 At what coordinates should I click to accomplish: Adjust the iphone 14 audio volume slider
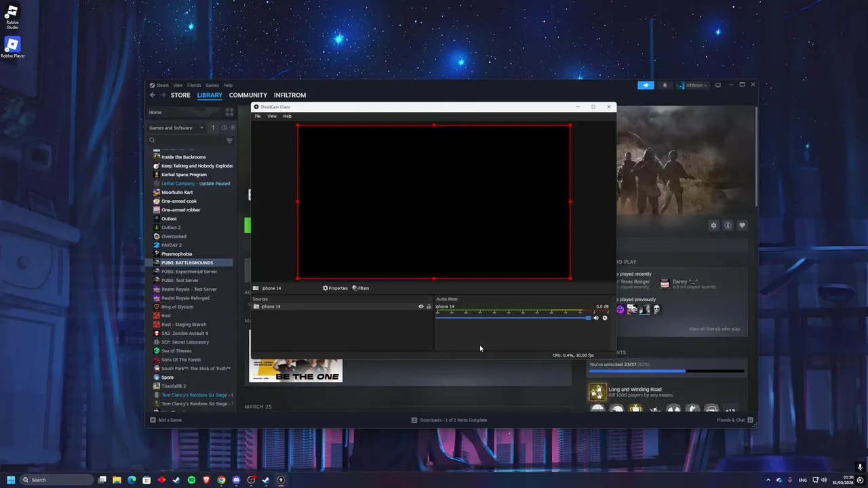(513, 318)
